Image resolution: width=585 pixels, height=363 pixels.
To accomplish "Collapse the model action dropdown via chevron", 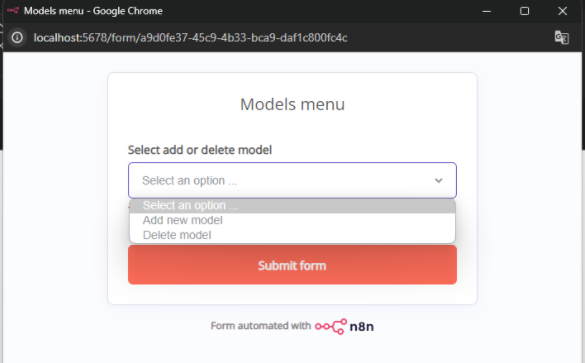I will (x=438, y=181).
